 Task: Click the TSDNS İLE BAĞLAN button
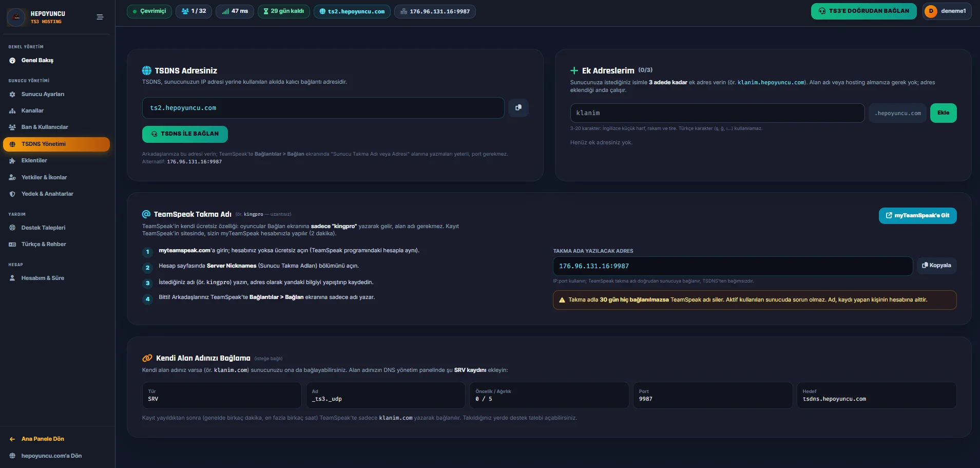(x=185, y=134)
